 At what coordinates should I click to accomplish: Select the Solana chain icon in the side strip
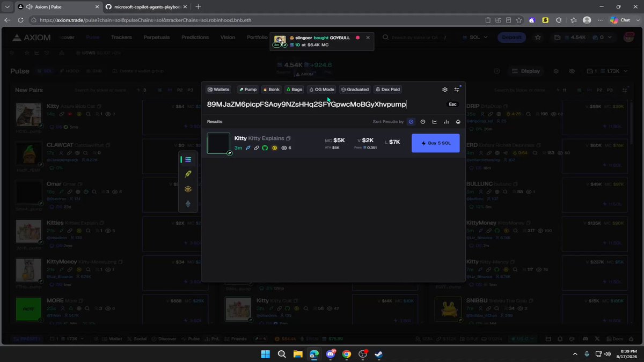tap(188, 159)
